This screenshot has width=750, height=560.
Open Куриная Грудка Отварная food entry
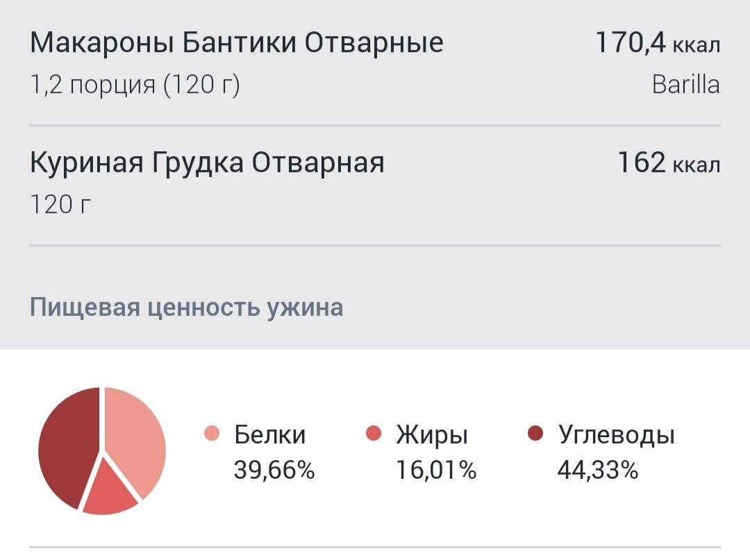[x=375, y=185]
